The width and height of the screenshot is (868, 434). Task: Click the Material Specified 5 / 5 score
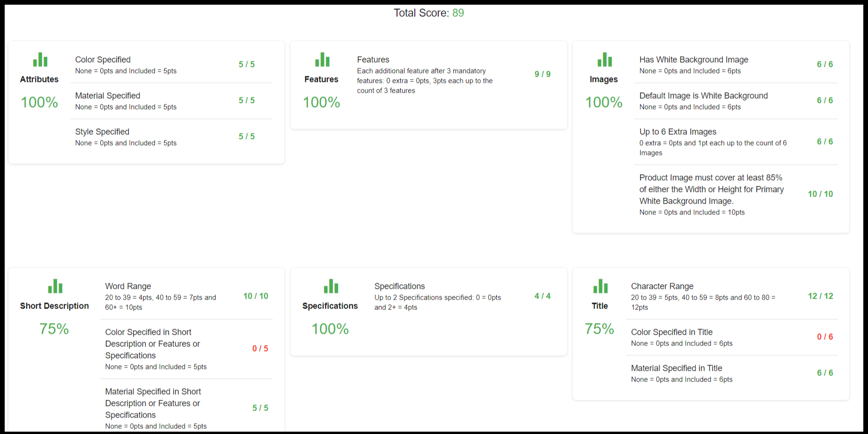pos(247,100)
